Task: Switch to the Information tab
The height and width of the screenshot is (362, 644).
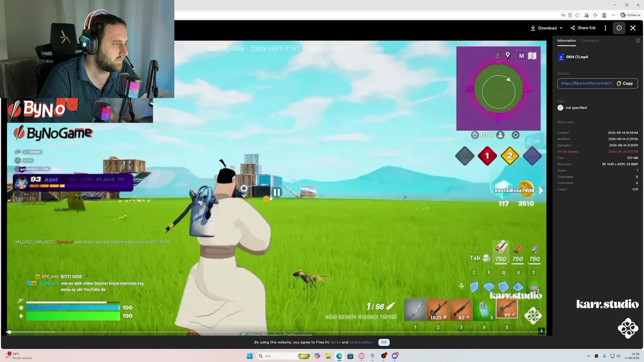Action: coord(567,41)
